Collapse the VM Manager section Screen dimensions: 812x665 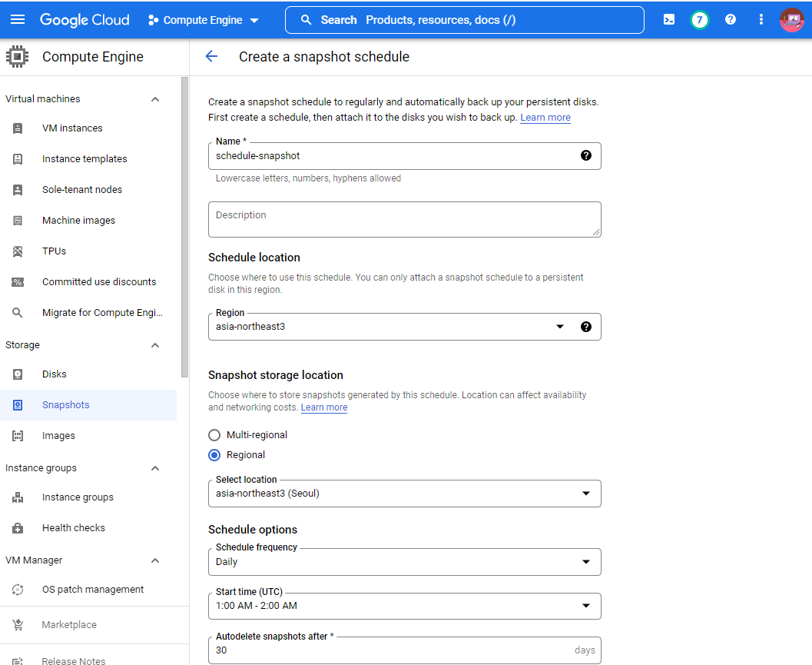tap(155, 560)
